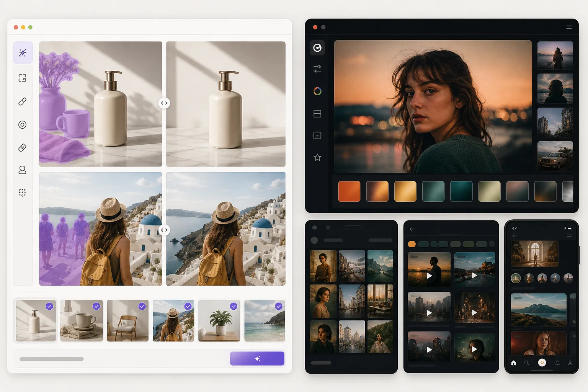Open the mountain landscape card in mobile app
The height and width of the screenshot is (392, 588).
539,310
